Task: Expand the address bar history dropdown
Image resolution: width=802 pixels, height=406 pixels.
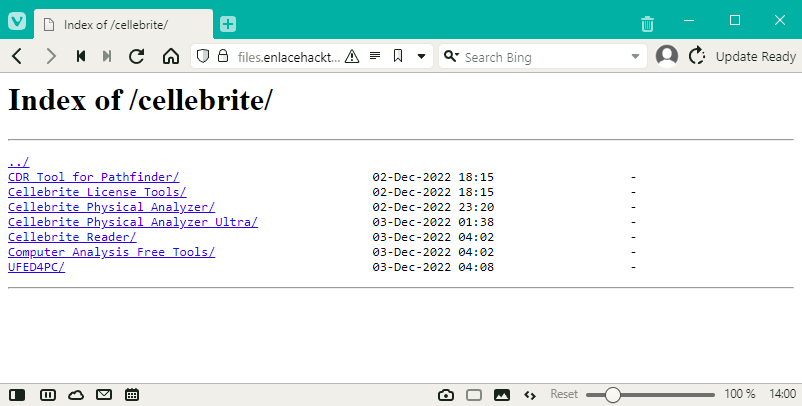Action: coord(421,56)
